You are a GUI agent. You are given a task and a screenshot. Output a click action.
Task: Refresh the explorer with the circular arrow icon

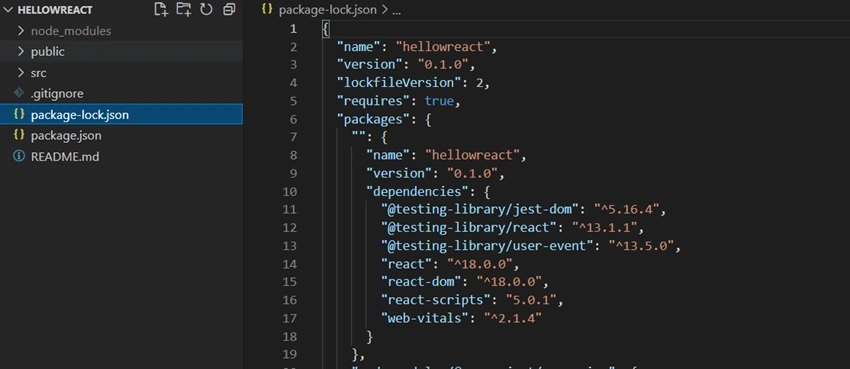tap(207, 9)
